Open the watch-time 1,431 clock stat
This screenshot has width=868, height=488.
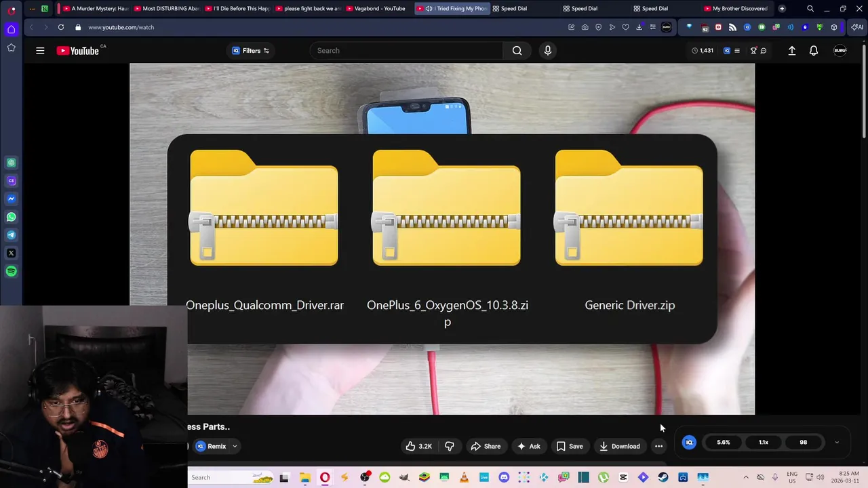[703, 51]
